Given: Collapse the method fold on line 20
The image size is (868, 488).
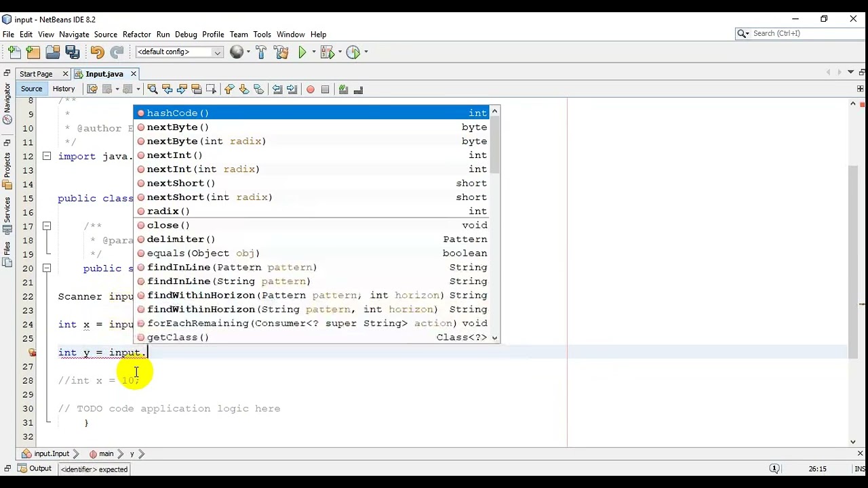Looking at the screenshot, I should click(47, 268).
